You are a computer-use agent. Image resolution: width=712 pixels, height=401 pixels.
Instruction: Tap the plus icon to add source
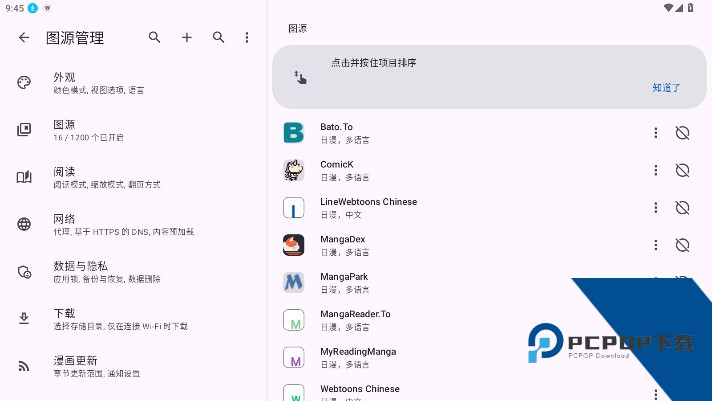click(x=186, y=38)
